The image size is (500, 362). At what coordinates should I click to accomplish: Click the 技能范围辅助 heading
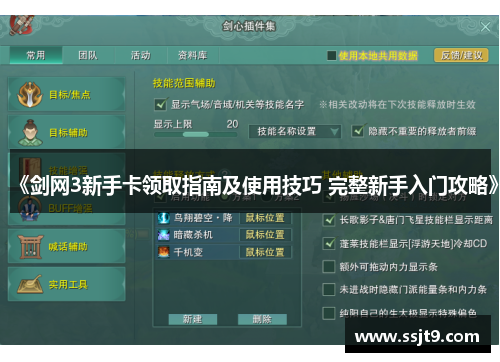point(184,83)
